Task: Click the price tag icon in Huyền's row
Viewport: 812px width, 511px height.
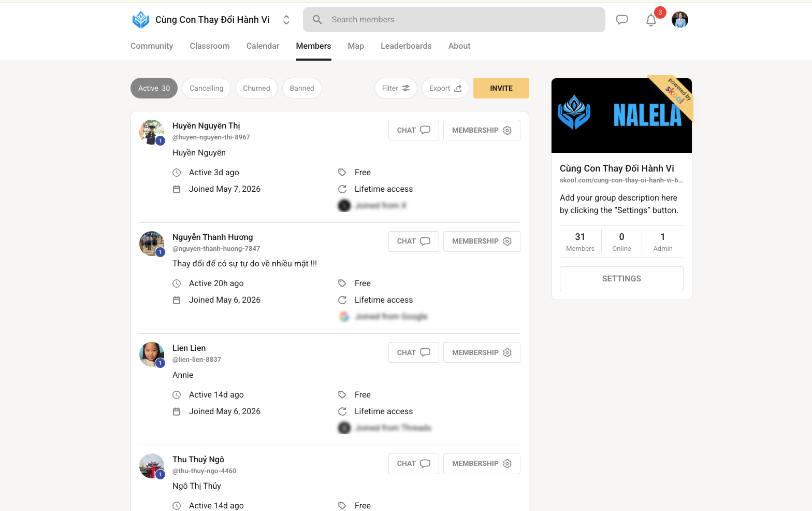Action: [342, 173]
